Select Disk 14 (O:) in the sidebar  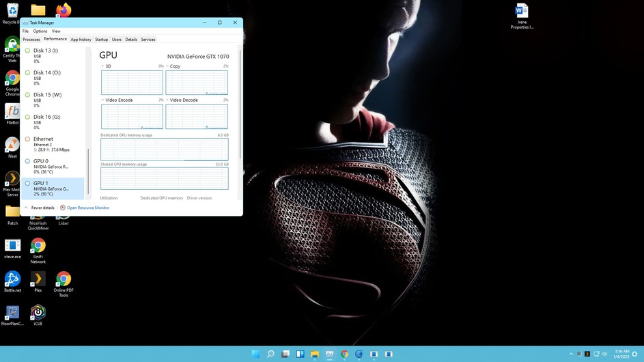53,78
